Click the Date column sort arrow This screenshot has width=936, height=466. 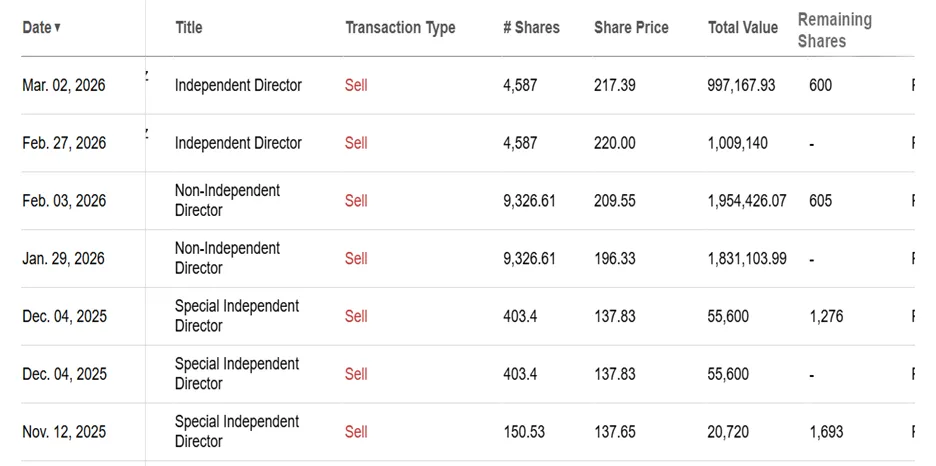tap(58, 28)
